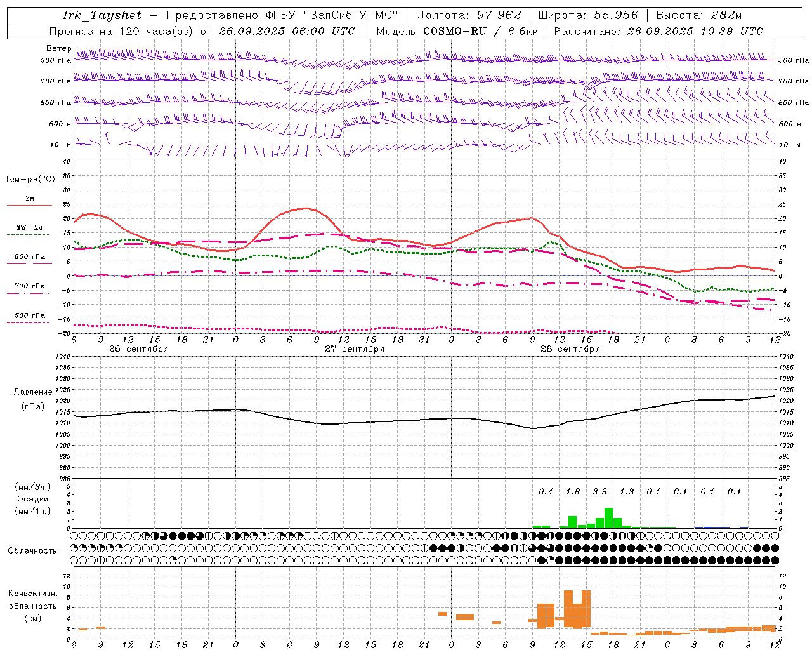The image size is (812, 650).
Task: Click the 40 tick on left temperature axis
Action: coord(66,161)
